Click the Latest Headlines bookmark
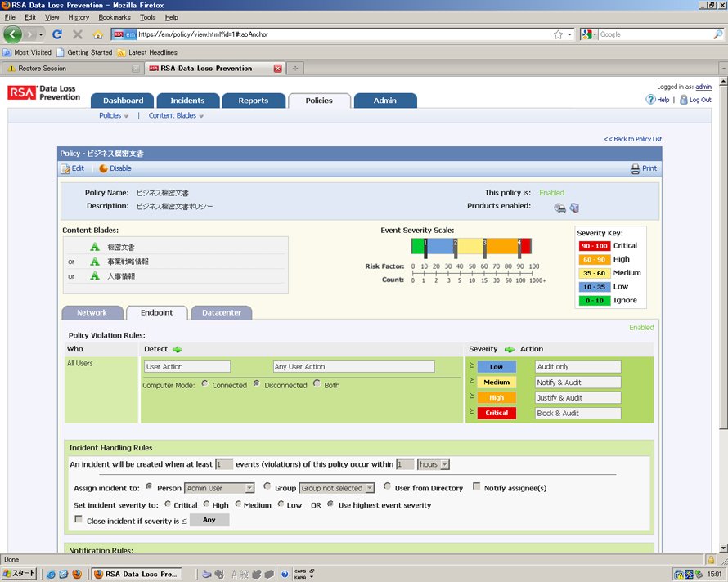This screenshot has width=728, height=582. [147, 52]
